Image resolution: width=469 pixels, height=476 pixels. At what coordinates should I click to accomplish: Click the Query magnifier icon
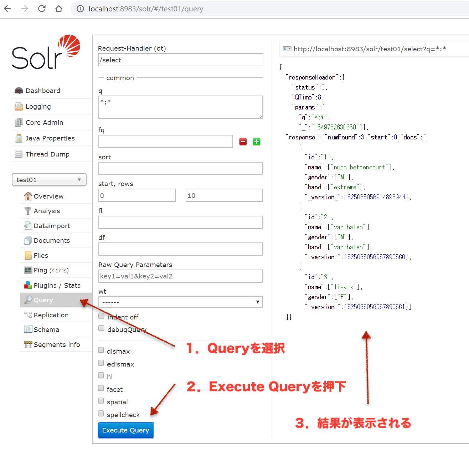[28, 300]
